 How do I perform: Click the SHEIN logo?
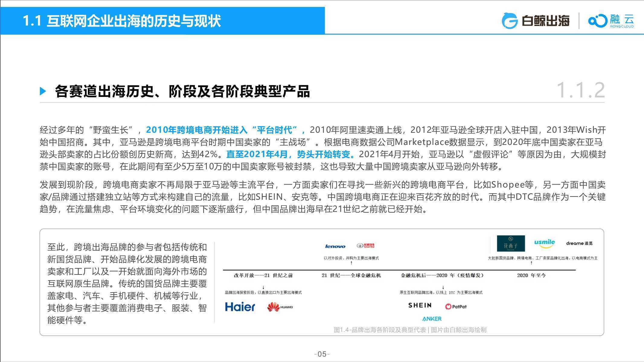tap(420, 305)
